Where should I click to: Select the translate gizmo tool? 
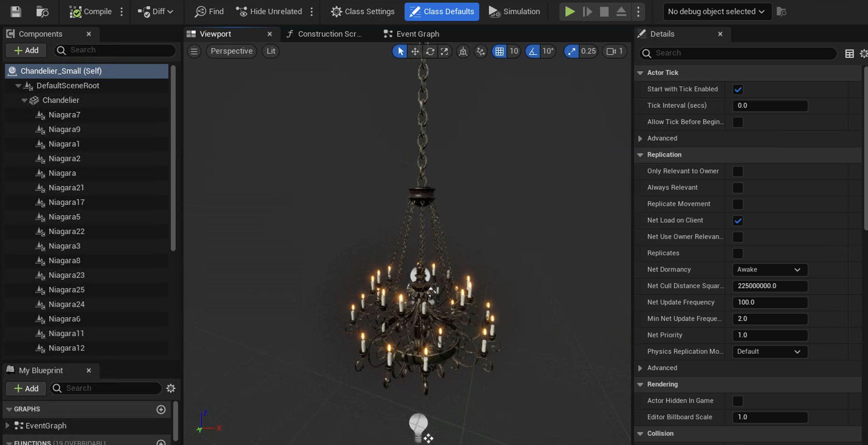(x=415, y=51)
